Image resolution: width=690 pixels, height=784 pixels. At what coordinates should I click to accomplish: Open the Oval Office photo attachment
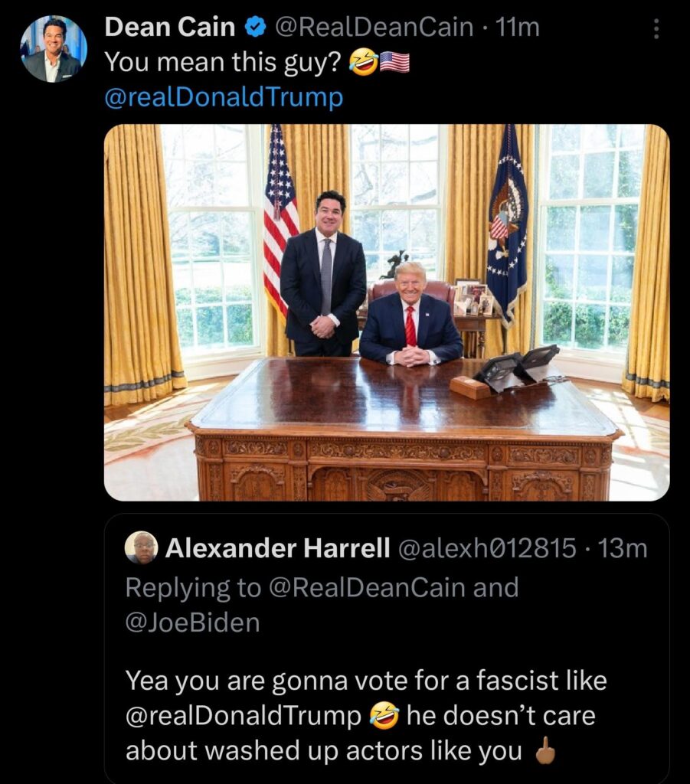387,312
